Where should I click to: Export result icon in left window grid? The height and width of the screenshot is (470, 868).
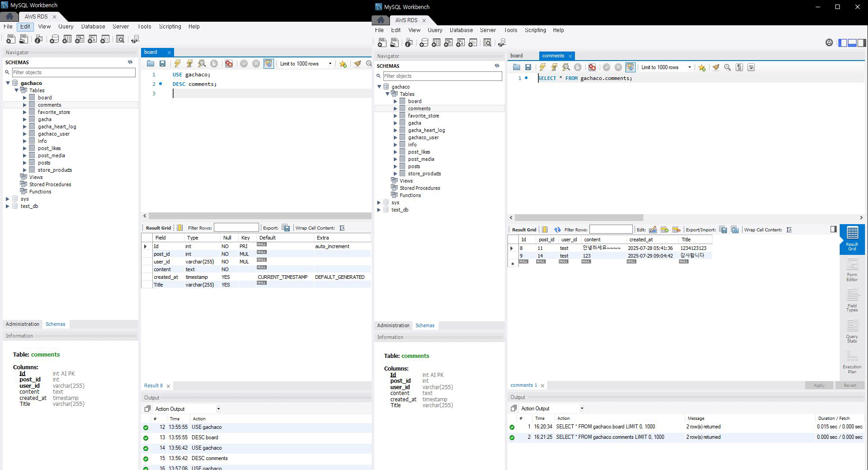tap(286, 228)
